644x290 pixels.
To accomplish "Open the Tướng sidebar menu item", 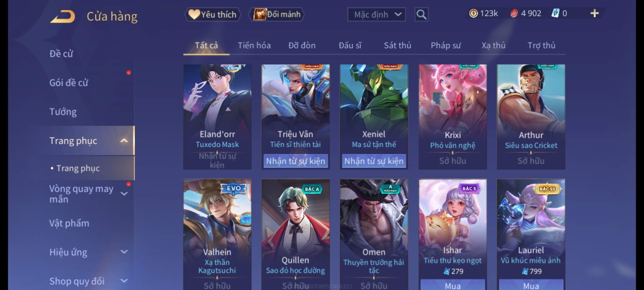I will [63, 112].
